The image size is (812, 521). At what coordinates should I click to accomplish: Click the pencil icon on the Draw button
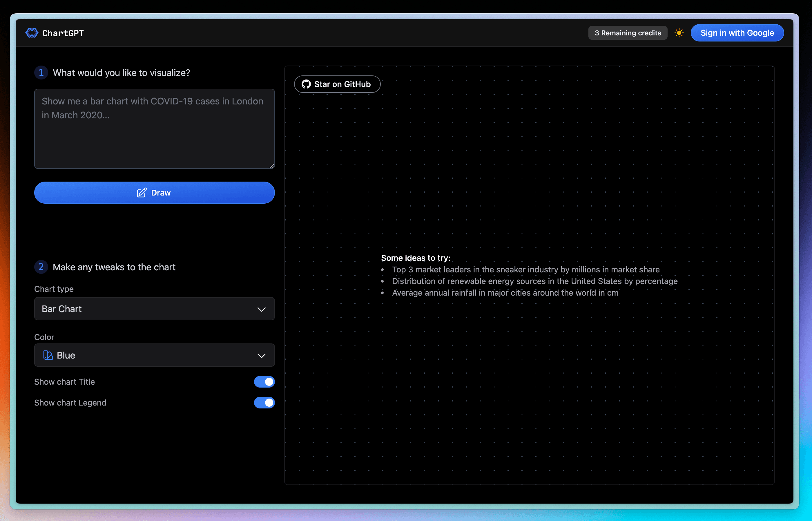click(142, 193)
